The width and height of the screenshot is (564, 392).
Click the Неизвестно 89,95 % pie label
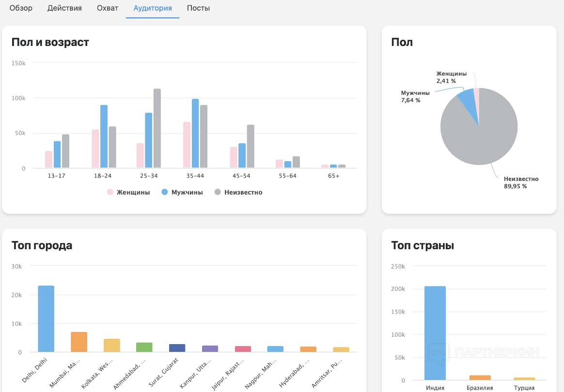tap(521, 182)
